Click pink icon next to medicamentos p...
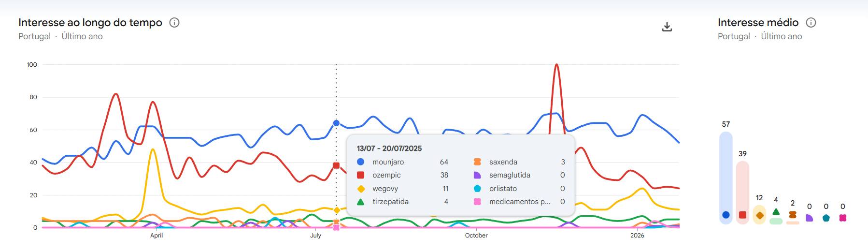The image size is (868, 252). tap(477, 202)
